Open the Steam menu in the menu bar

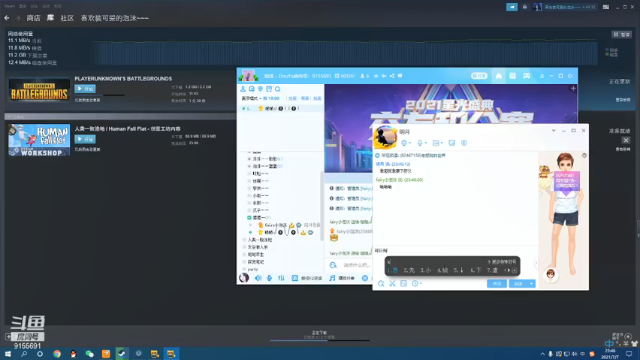click(x=9, y=6)
